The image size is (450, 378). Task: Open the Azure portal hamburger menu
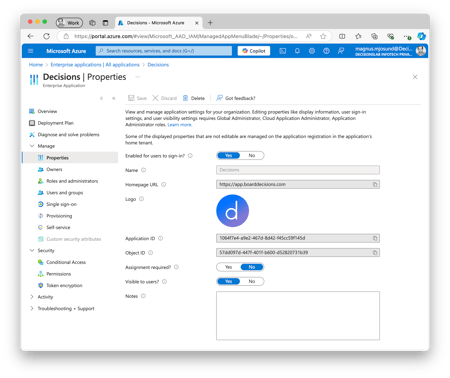tap(31, 51)
